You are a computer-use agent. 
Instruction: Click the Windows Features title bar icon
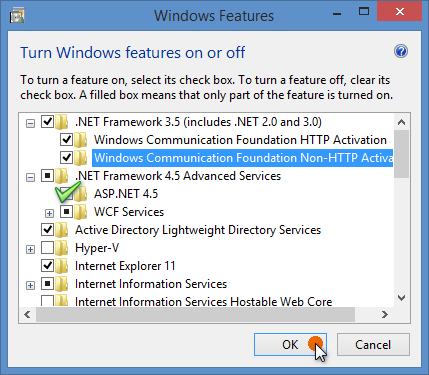[17, 15]
